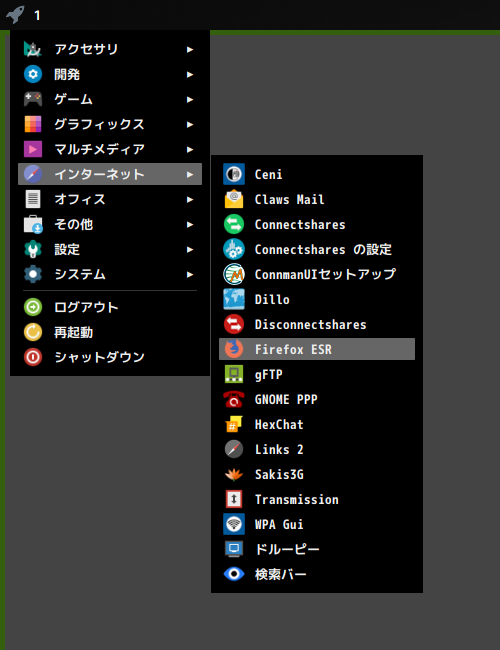The image size is (500, 650).
Task: Click the GNOME PPP red telephone icon
Action: 234,399
